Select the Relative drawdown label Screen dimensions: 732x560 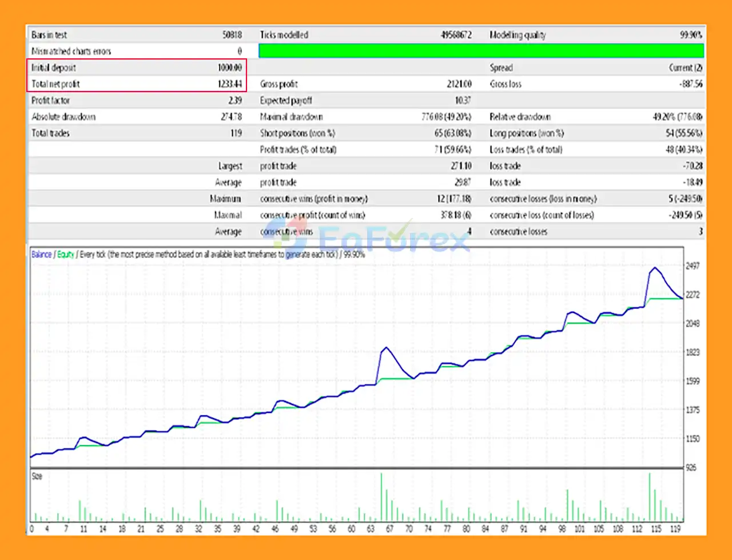520,117
